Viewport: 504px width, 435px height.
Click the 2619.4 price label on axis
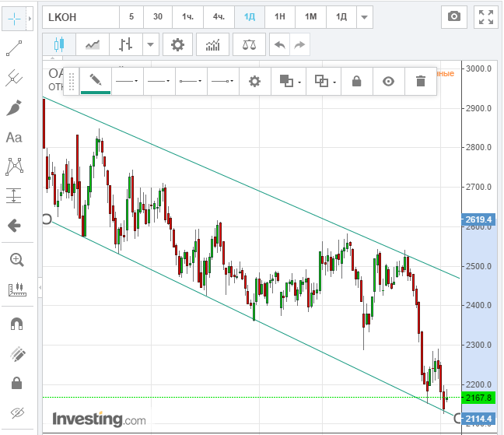[478, 219]
